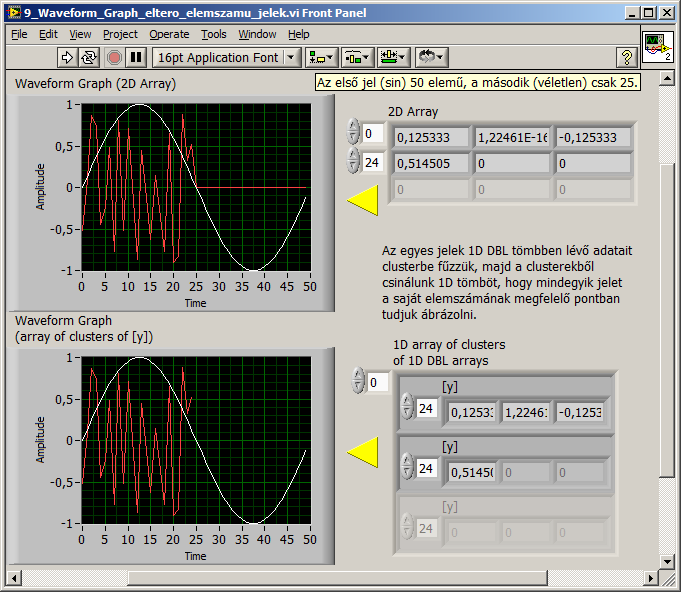Click horizontal scrollbar left arrow
This screenshot has height=592, width=681.
14,579
